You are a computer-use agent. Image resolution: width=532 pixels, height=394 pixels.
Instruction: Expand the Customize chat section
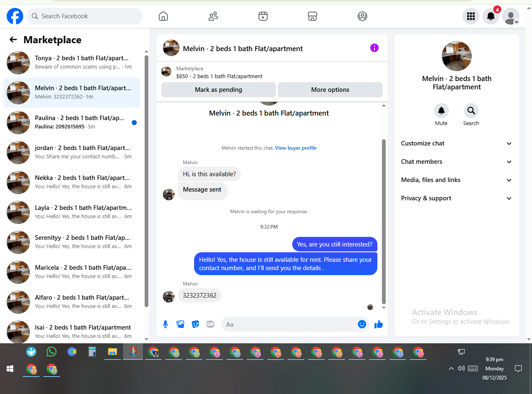457,143
